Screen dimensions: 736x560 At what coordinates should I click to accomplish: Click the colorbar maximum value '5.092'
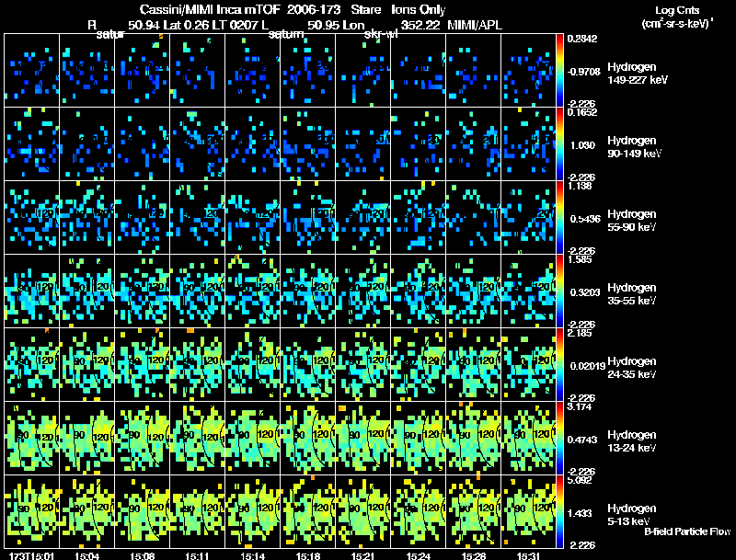(x=580, y=480)
